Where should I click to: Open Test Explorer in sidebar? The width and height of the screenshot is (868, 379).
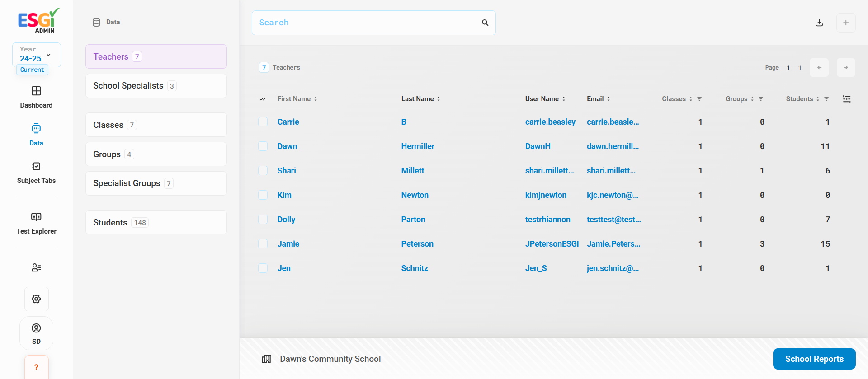[36, 224]
